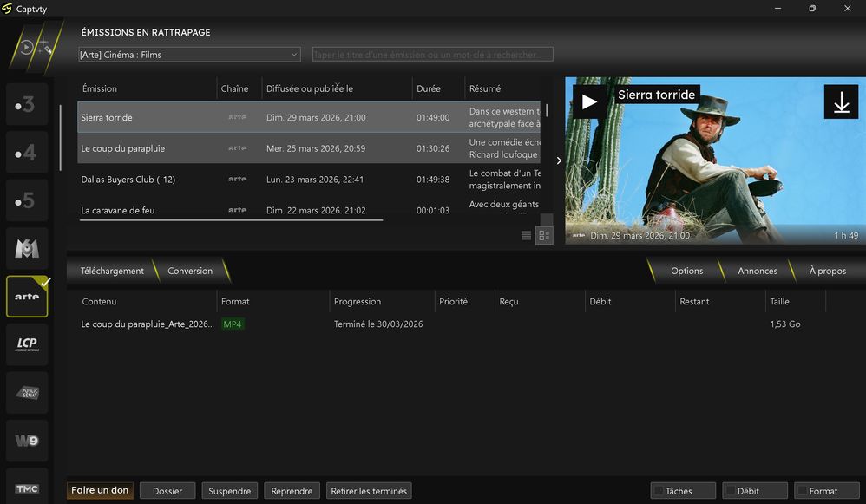Click the programme title search field

click(432, 55)
